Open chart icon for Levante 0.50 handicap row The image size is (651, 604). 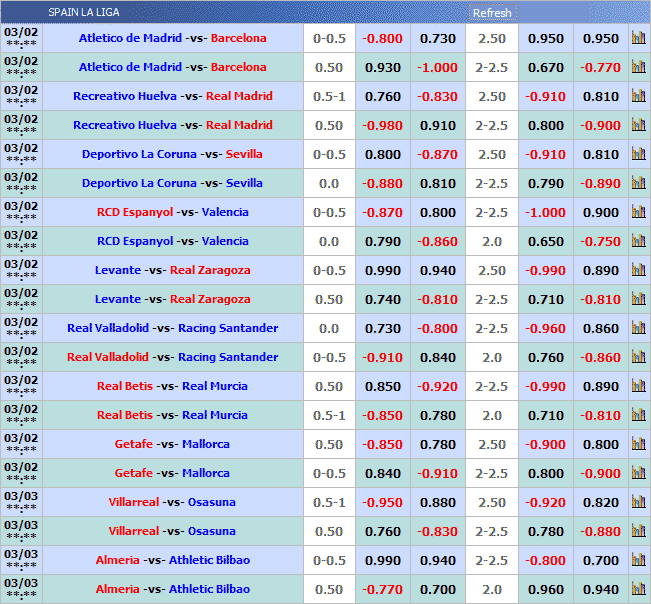click(x=638, y=300)
